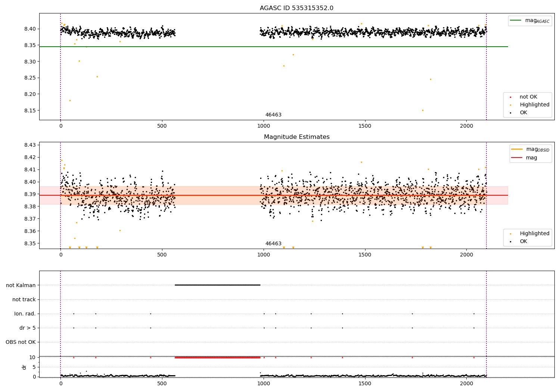This screenshot has height=392, width=560.
Task: Click the 'dr' y-axis label
Action: 24,367
